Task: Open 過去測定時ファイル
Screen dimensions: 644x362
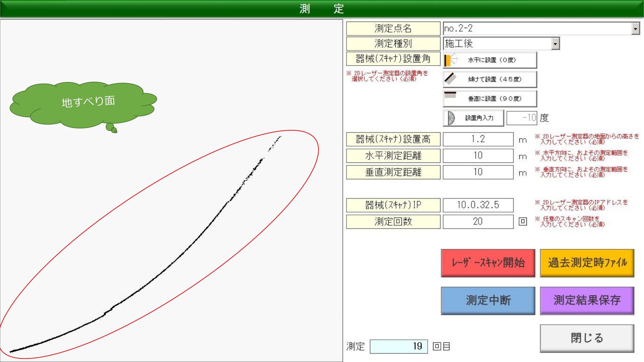Action: pos(587,263)
